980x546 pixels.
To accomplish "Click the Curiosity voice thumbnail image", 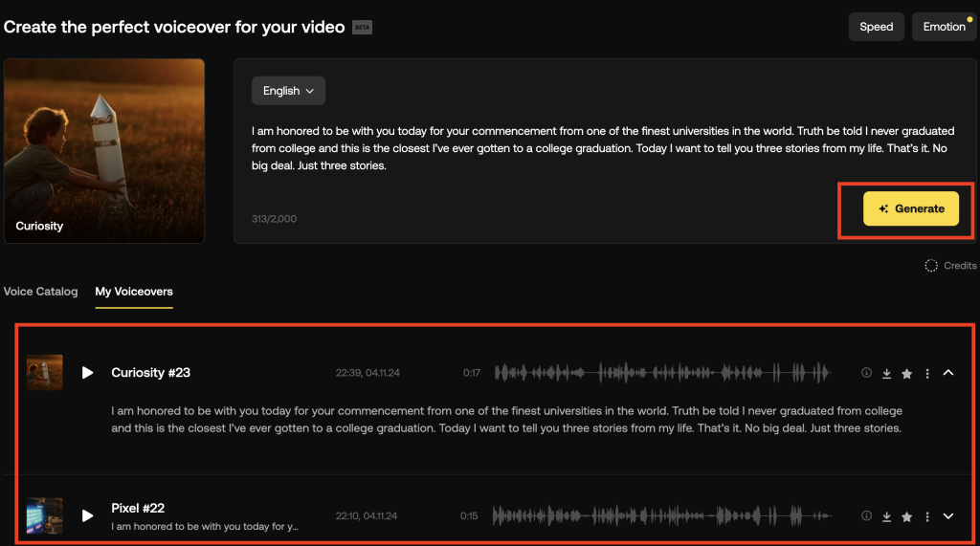I will click(104, 150).
